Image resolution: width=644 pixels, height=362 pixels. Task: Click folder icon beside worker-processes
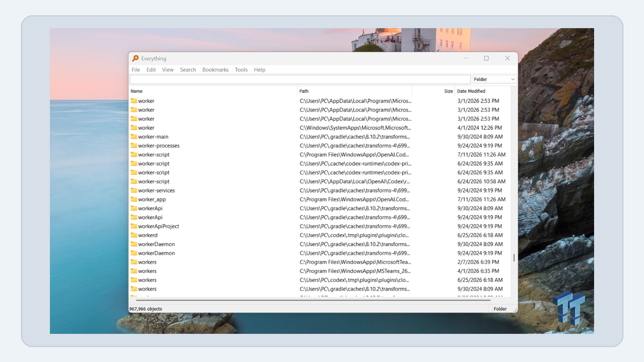[134, 146]
